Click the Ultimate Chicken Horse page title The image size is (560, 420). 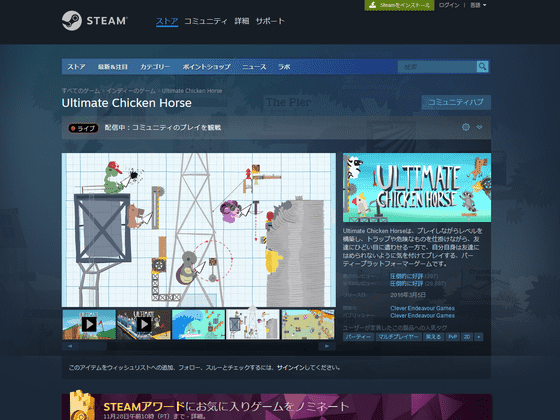(x=126, y=103)
